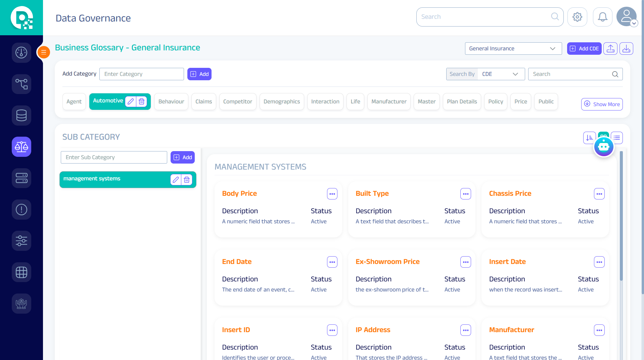This screenshot has height=360, width=644.
Task: Edit the management systems sub category
Action: pyautogui.click(x=176, y=180)
